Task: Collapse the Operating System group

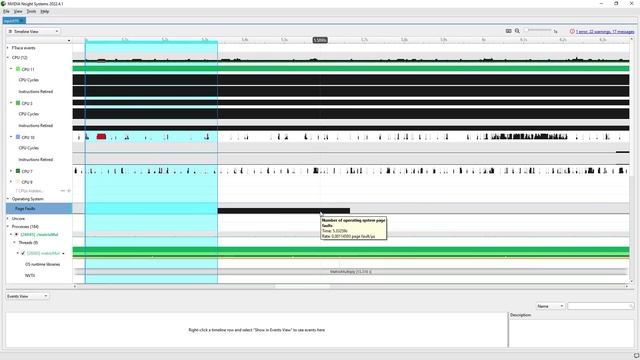Action: (8, 199)
